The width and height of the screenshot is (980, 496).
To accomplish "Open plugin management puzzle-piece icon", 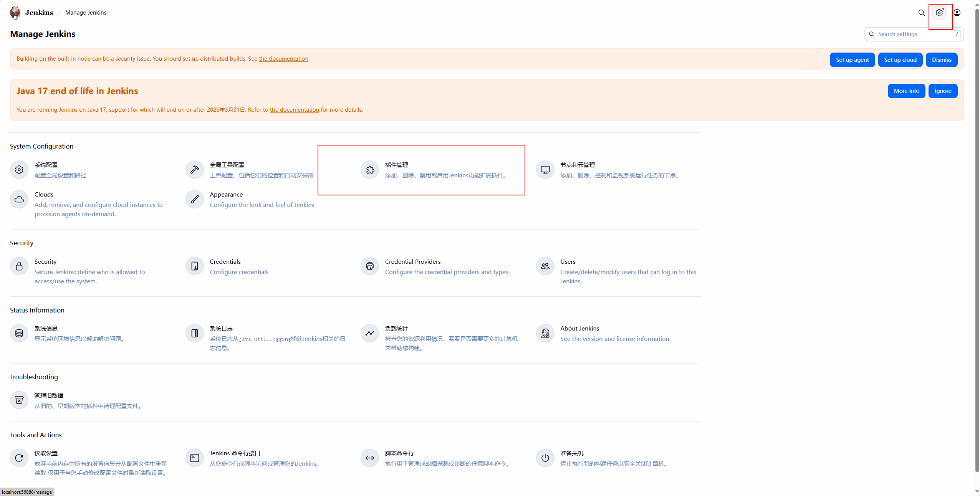I will [370, 170].
